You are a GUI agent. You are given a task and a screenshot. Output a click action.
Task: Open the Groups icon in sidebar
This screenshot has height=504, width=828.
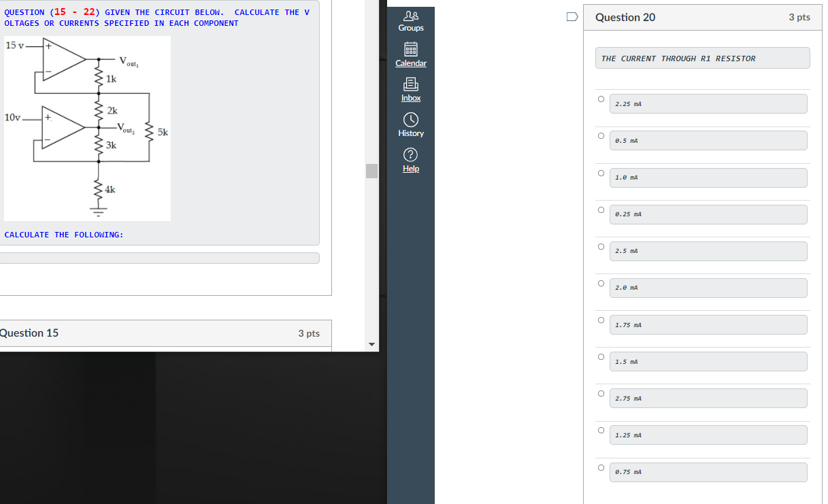pos(411,15)
